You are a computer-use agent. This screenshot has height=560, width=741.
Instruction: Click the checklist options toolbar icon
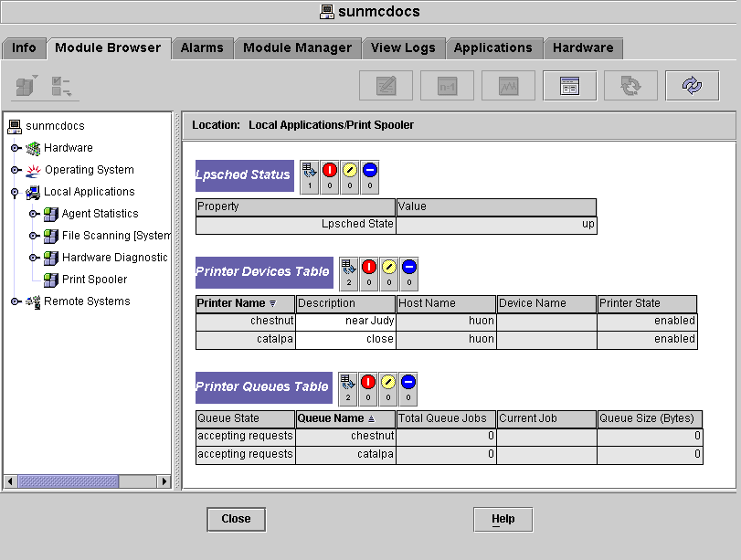tap(61, 86)
